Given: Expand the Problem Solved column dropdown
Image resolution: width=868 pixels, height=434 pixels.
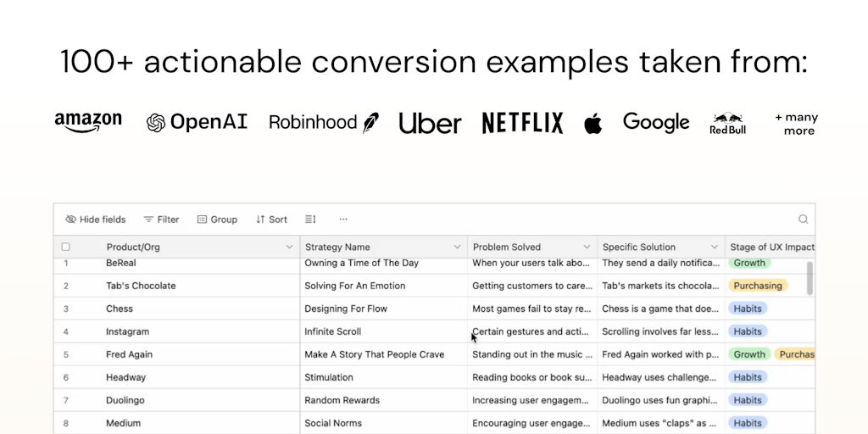Looking at the screenshot, I should point(587,247).
